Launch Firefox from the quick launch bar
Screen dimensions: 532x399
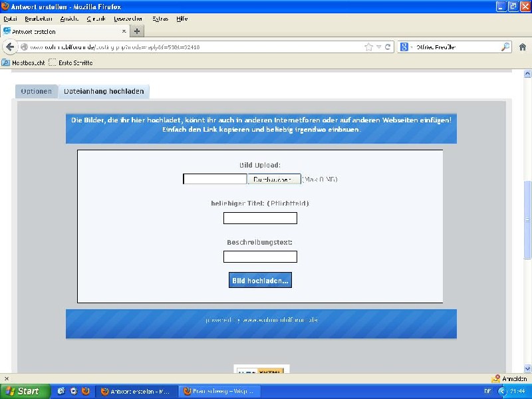[x=84, y=391]
